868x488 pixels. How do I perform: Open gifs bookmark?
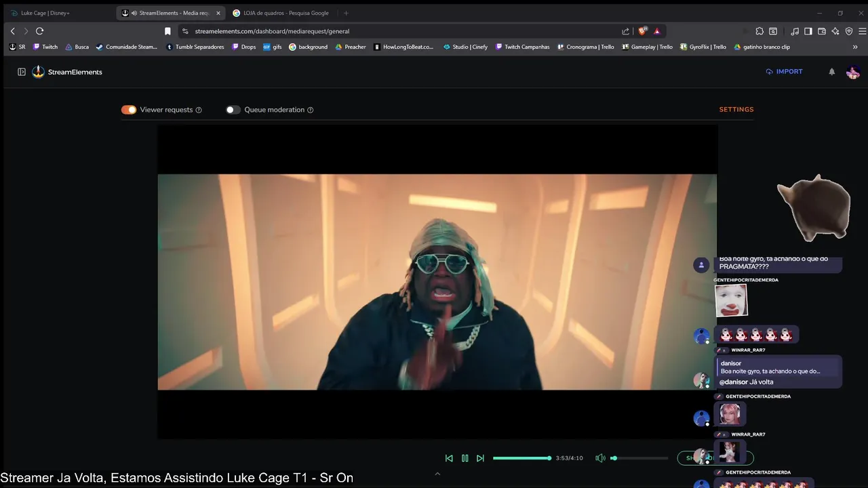(272, 47)
